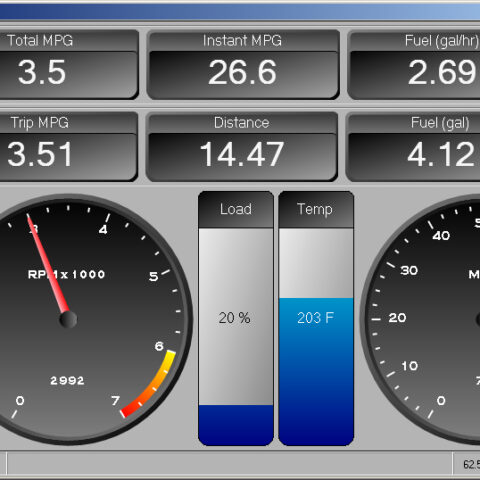Image resolution: width=480 pixels, height=480 pixels.
Task: Click the 203 F temperature bar
Action: pyautogui.click(x=316, y=371)
